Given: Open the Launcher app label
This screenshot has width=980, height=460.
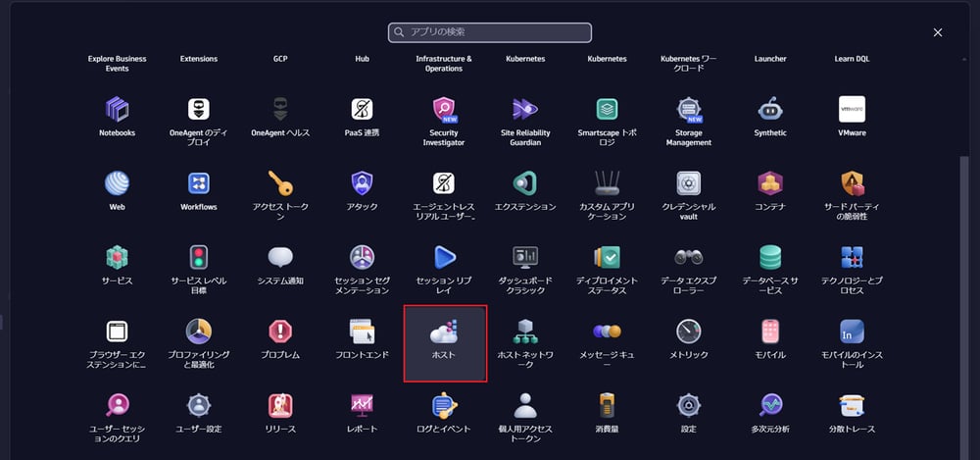Looking at the screenshot, I should [x=770, y=59].
